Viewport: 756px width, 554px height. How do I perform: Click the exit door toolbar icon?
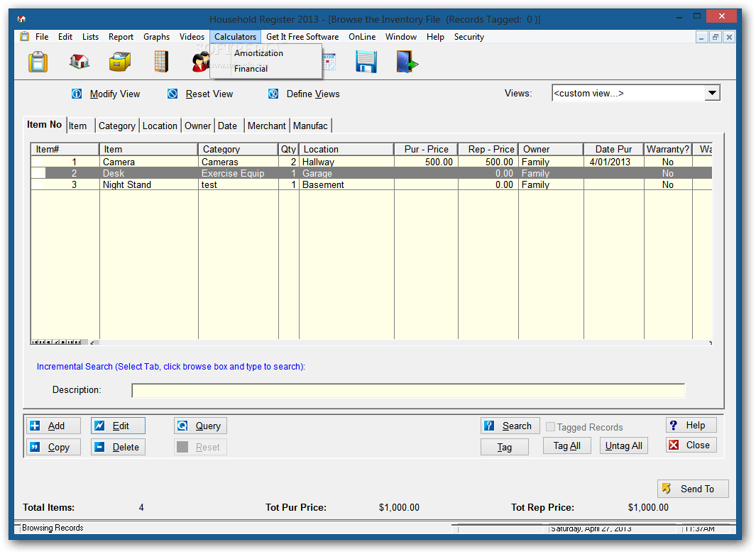[x=407, y=62]
